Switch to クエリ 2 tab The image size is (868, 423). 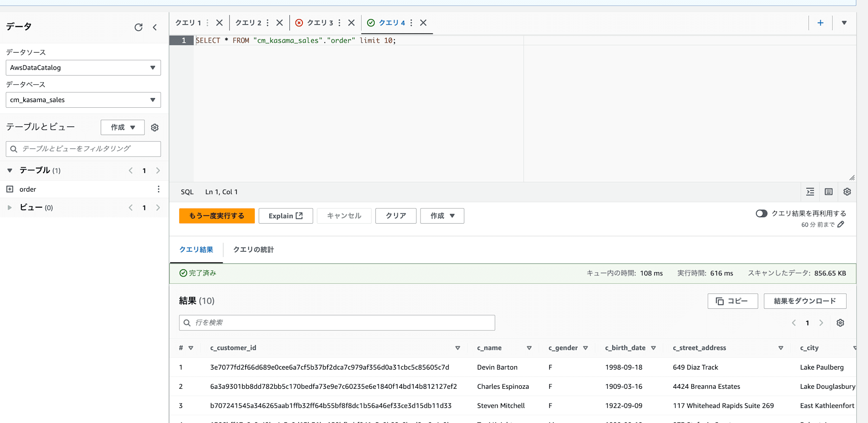point(248,23)
